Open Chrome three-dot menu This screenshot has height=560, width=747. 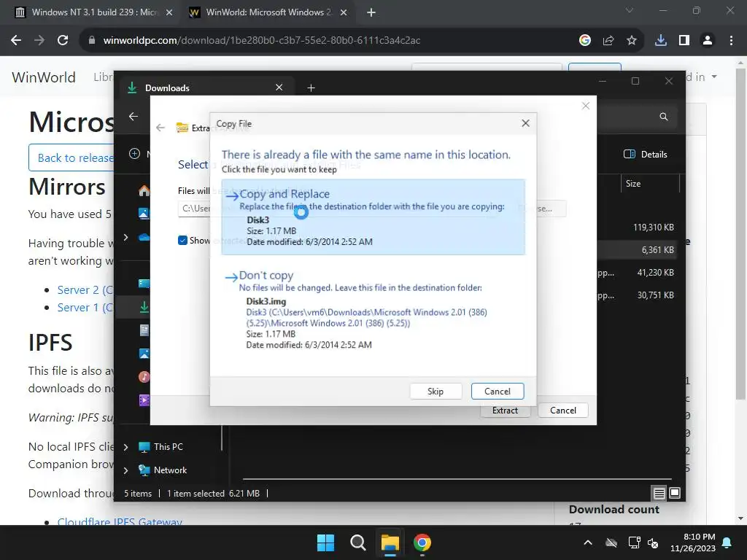pos(731,41)
